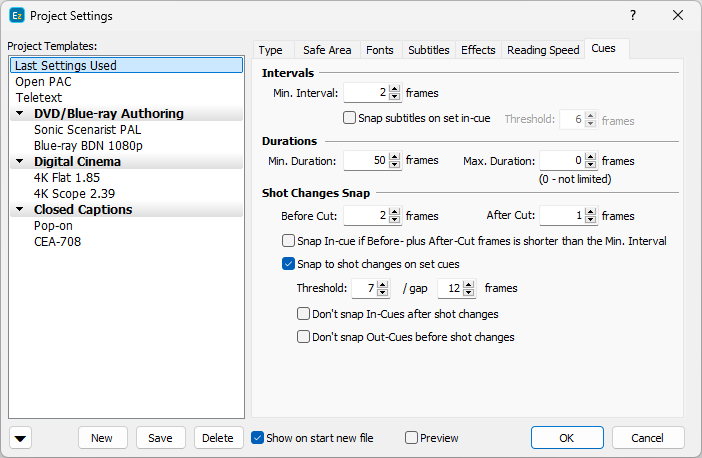Increase Before Cut frames using up arrow
This screenshot has width=702, height=458.
(394, 211)
